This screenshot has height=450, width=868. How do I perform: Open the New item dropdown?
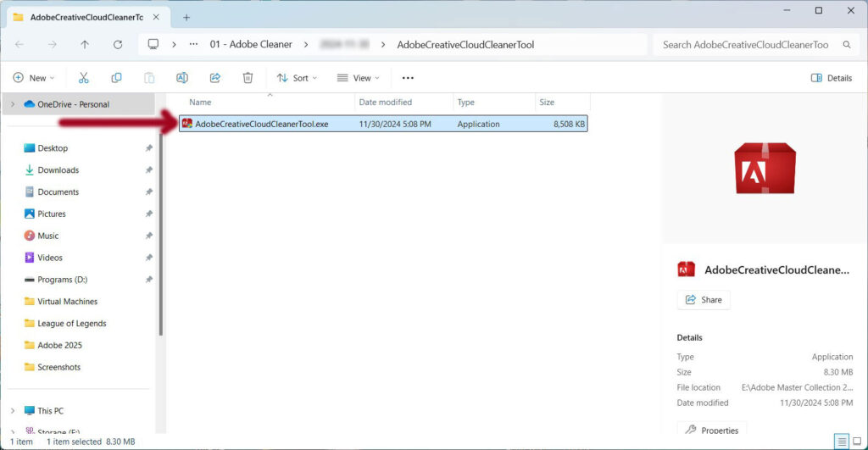pyautogui.click(x=34, y=78)
